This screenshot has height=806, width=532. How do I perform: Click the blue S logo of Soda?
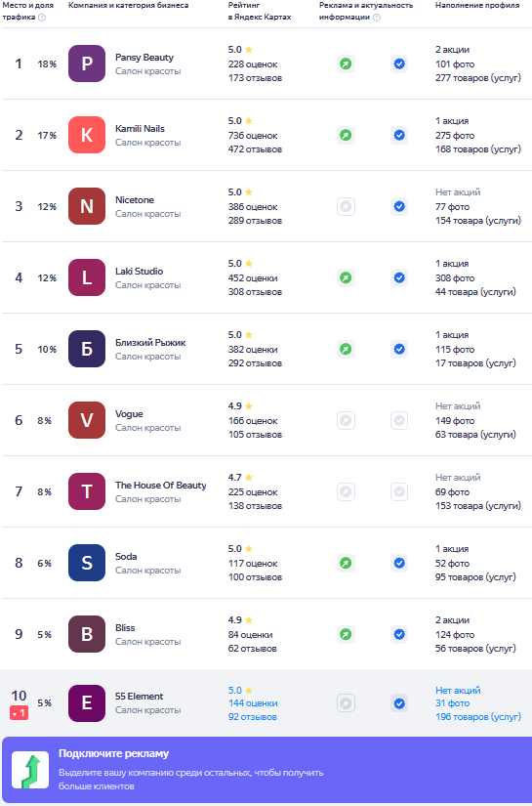87,563
